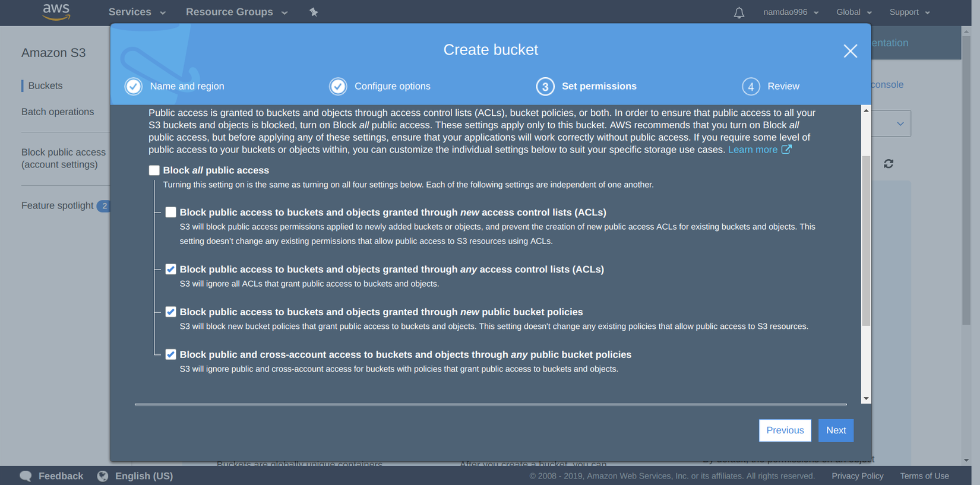Click the step 3 circle icon

click(545, 87)
